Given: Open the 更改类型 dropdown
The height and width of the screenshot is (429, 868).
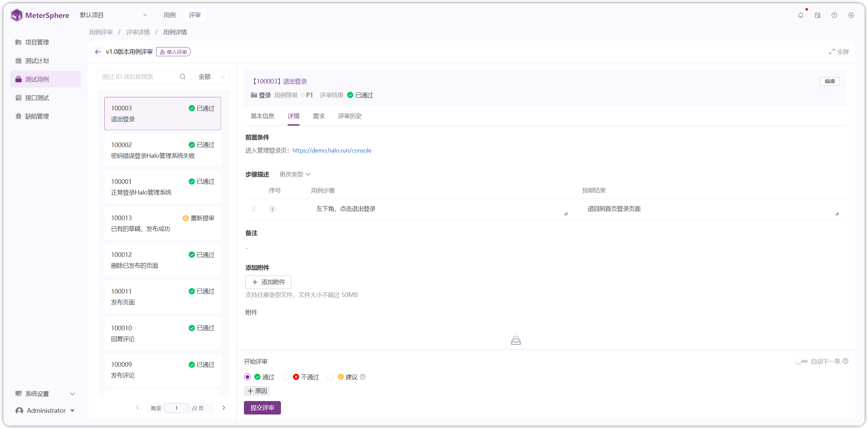Looking at the screenshot, I should click(x=295, y=174).
